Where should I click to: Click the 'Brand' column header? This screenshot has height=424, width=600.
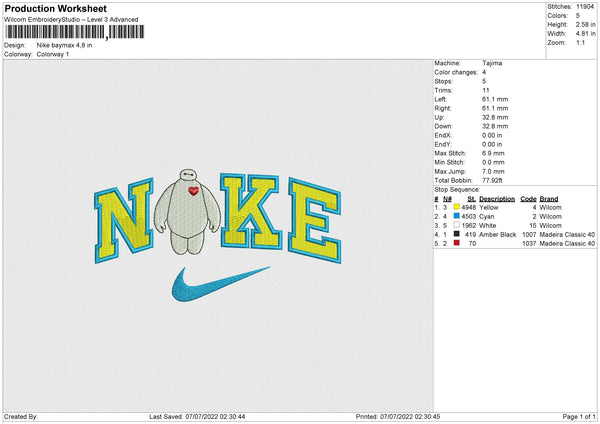coord(549,199)
